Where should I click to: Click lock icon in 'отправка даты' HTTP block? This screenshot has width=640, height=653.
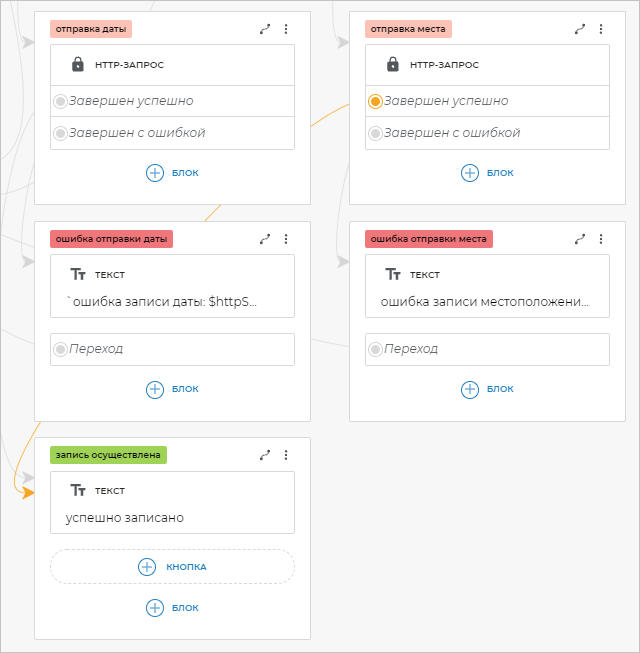78,65
